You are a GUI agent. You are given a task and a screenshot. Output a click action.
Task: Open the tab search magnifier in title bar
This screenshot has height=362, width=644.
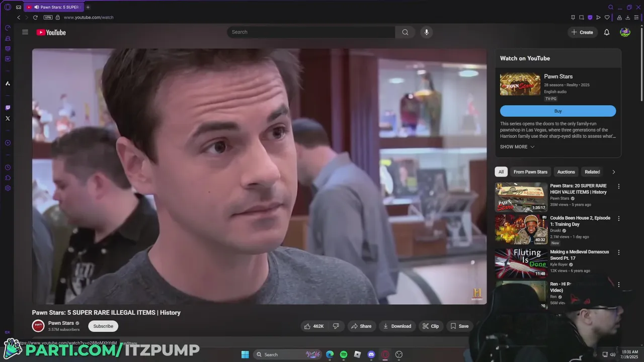pos(611,7)
